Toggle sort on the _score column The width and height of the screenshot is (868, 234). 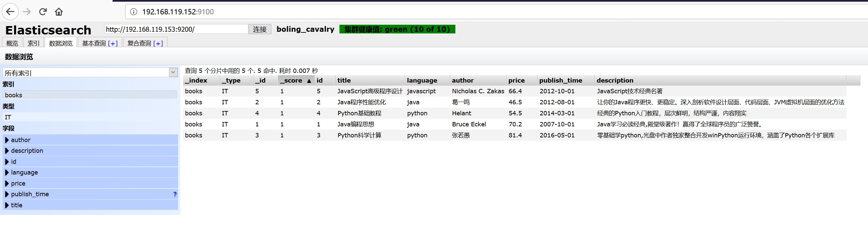296,80
